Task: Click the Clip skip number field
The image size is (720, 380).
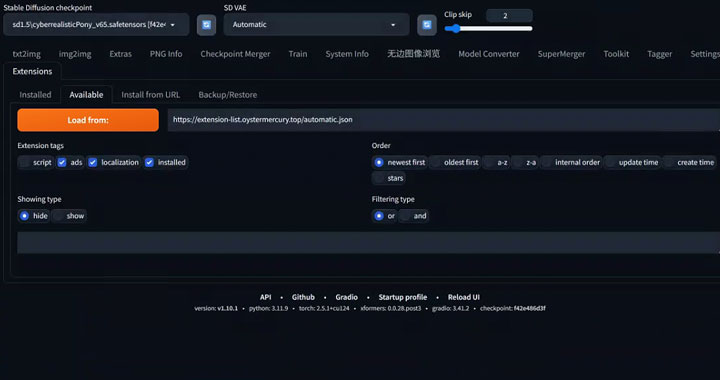Action: (509, 16)
